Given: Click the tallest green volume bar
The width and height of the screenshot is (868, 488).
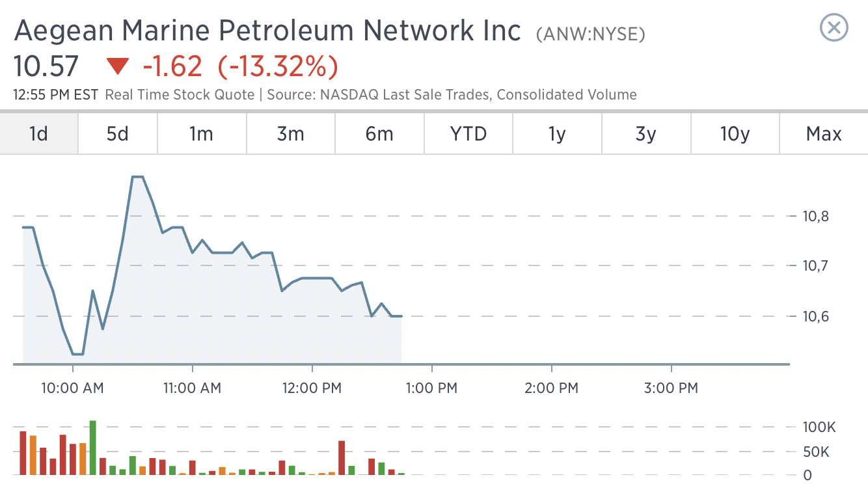Looking at the screenshot, I should (x=92, y=448).
